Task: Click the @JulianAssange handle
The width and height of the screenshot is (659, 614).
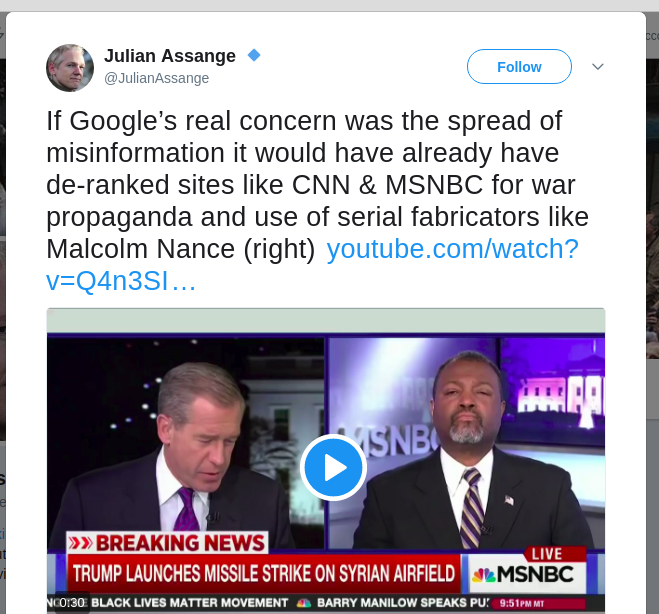Action: click(156, 78)
